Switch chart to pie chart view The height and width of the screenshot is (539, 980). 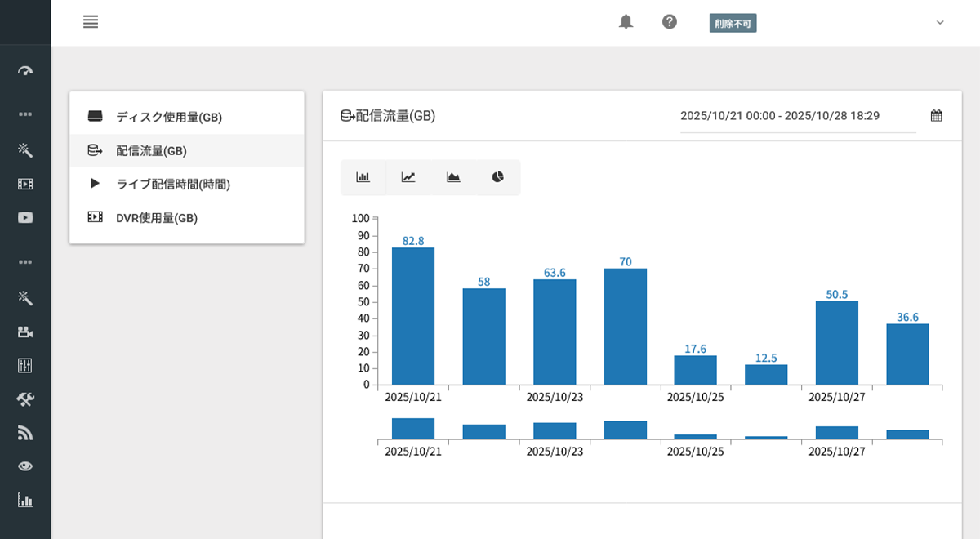click(x=498, y=177)
